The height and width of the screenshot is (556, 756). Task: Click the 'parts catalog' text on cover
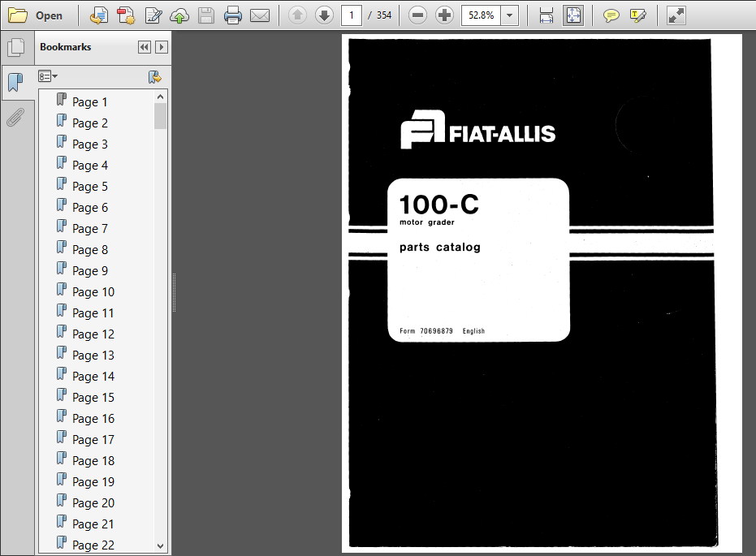point(440,248)
